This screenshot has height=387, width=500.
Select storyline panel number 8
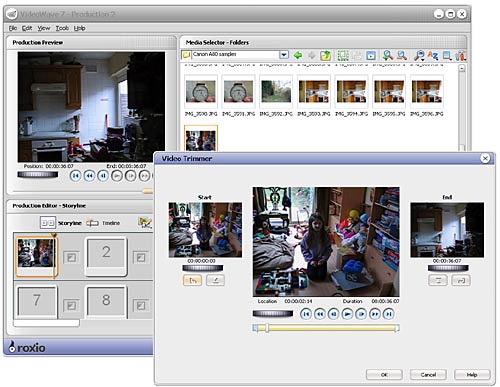tap(106, 301)
